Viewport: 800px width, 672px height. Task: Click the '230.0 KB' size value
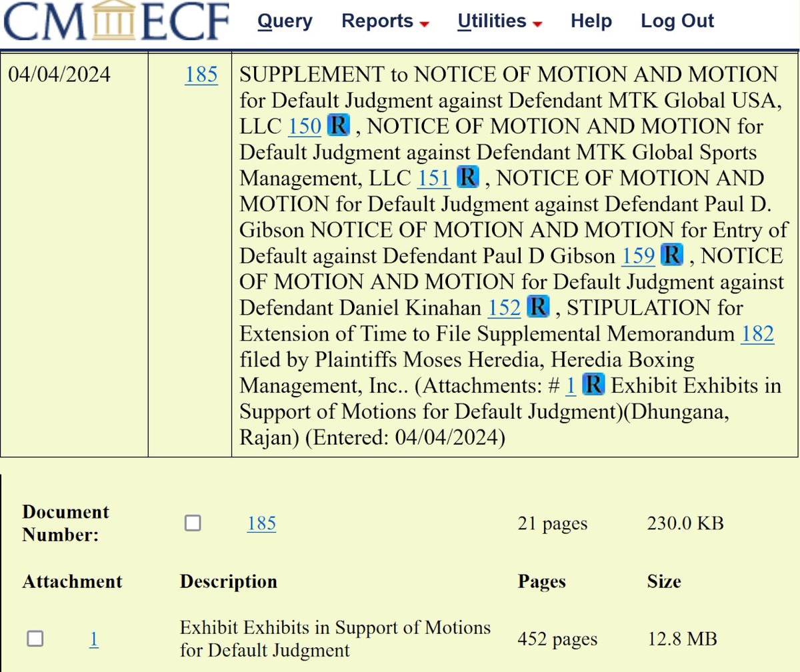pyautogui.click(x=685, y=524)
